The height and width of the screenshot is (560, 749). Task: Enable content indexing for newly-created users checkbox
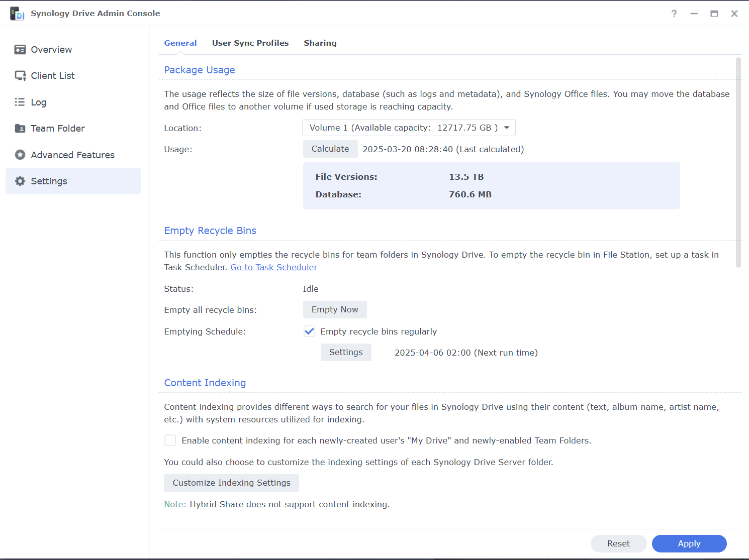170,440
